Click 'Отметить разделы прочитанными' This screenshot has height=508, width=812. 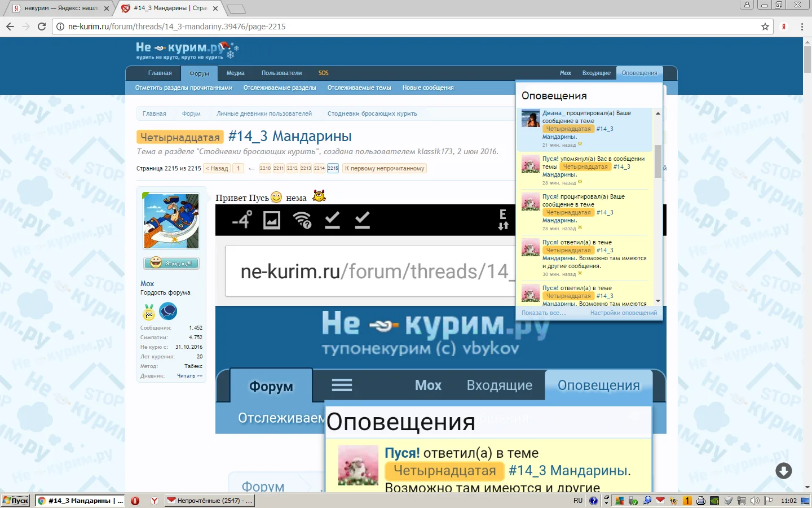coord(184,88)
